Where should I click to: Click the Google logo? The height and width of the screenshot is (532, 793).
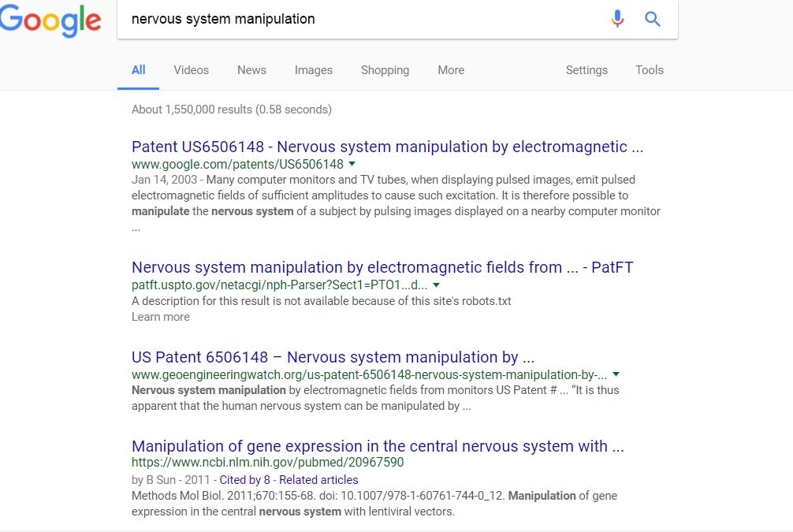50,20
